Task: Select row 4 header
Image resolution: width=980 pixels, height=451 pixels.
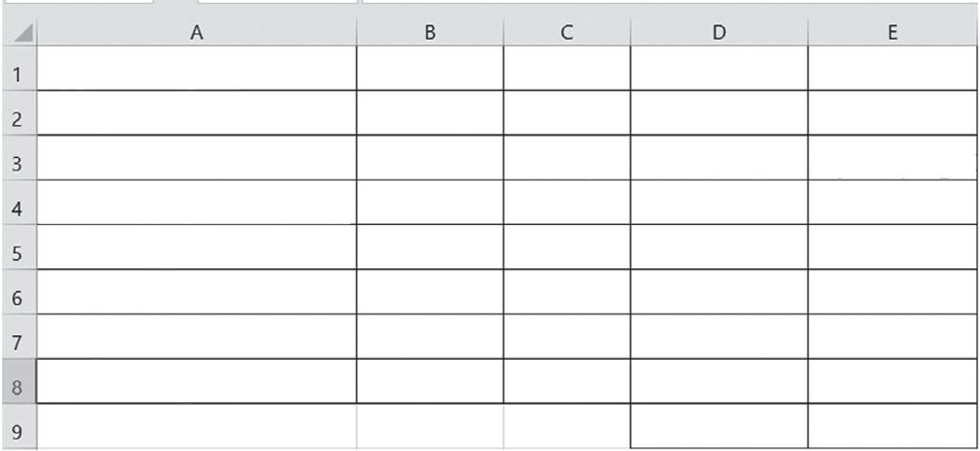Action: [x=18, y=202]
